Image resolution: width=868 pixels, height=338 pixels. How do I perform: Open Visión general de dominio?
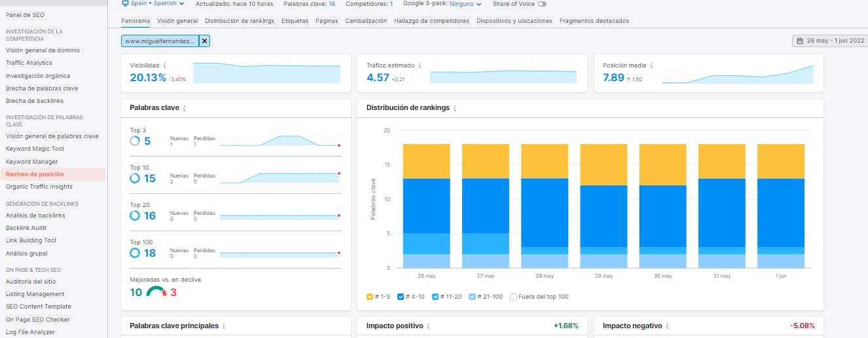[43, 50]
